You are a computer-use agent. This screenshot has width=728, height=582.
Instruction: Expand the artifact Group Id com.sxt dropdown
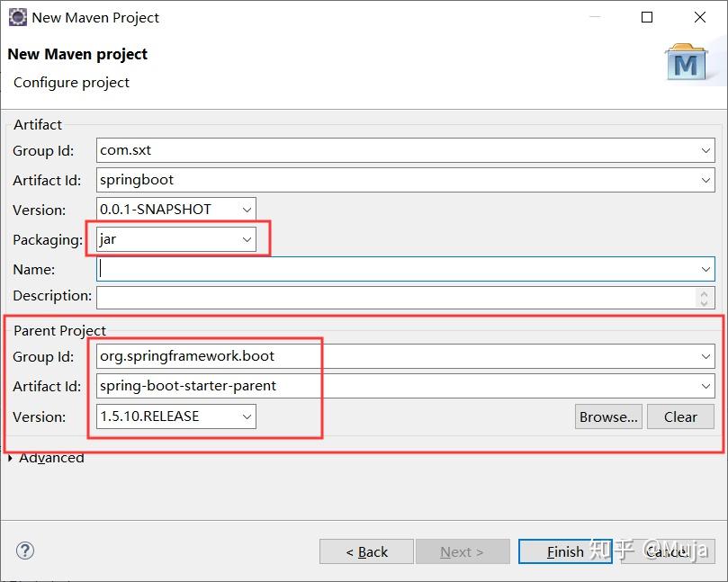(706, 151)
